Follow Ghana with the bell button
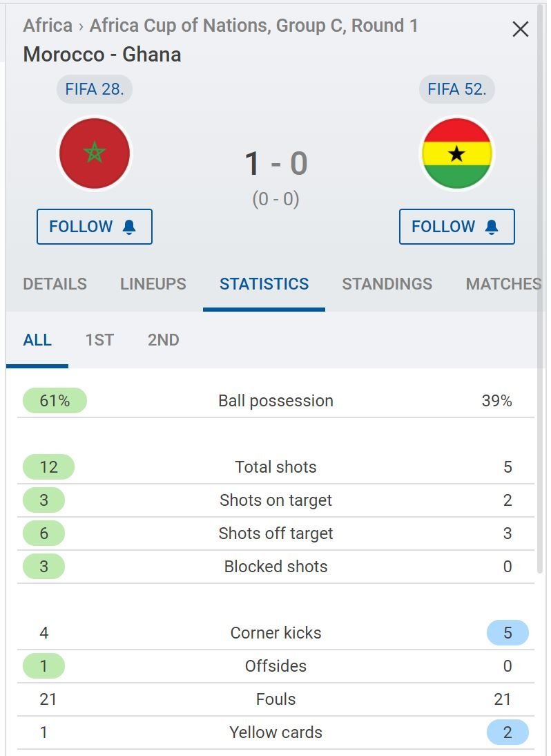 pyautogui.click(x=456, y=227)
